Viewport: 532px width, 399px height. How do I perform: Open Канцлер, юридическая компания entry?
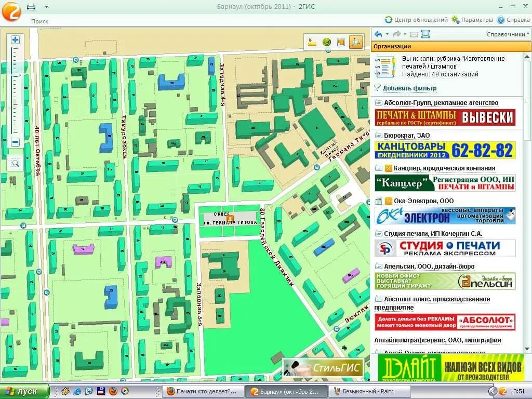point(445,168)
